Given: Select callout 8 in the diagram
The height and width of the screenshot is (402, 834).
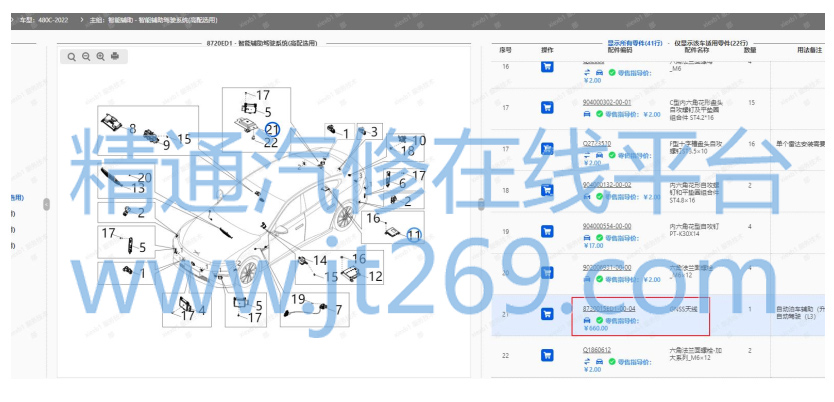Looking at the screenshot, I should (132, 128).
